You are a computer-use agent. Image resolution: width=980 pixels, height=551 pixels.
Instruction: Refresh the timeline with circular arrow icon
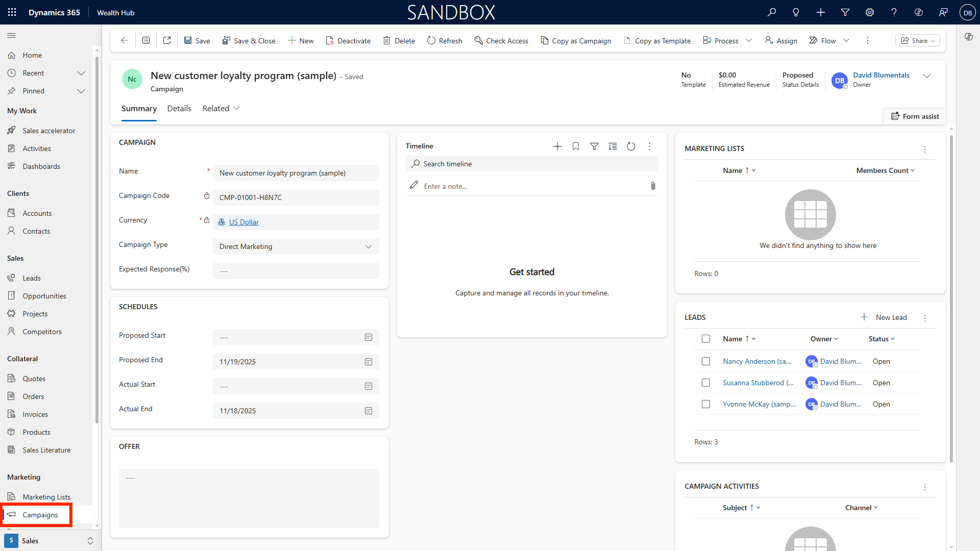click(x=631, y=146)
